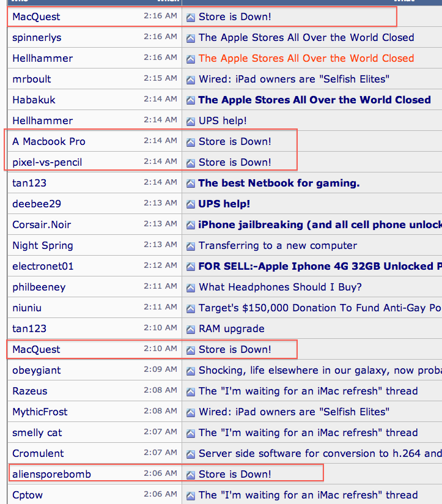Open iMac refresh thread in Cptow's row
Image resolution: width=442 pixels, height=504 pixels.
pyautogui.click(x=308, y=495)
